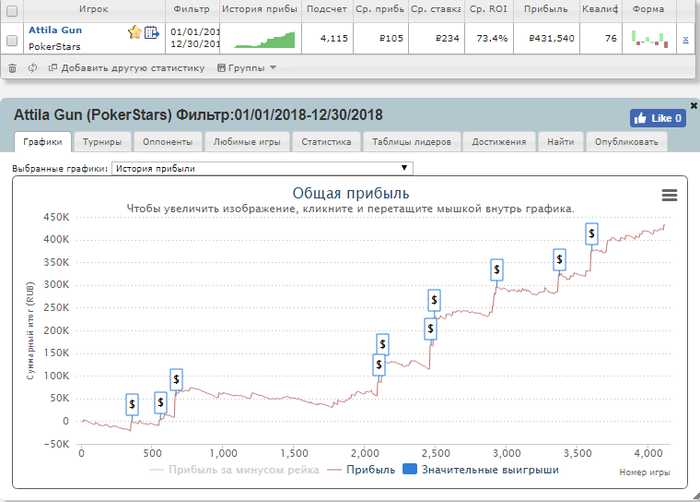Switch to the Найти tab
700x502 pixels.
point(561,142)
